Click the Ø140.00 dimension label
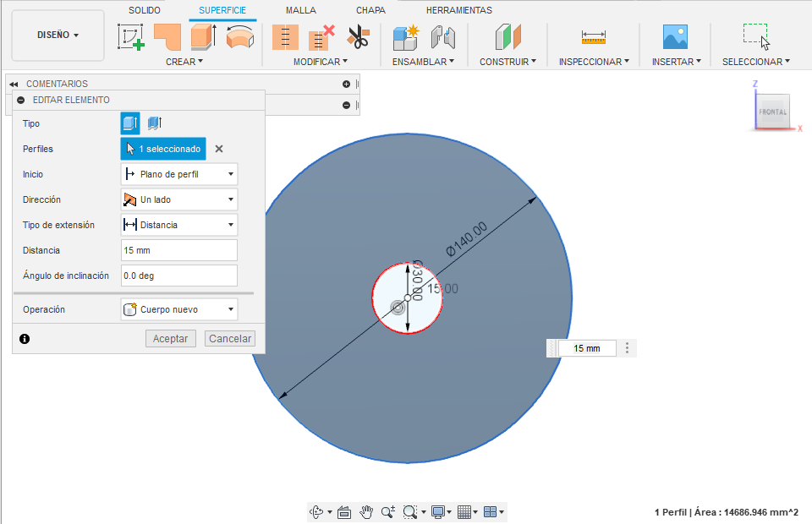Viewport: 812px width, 524px height. (x=467, y=239)
